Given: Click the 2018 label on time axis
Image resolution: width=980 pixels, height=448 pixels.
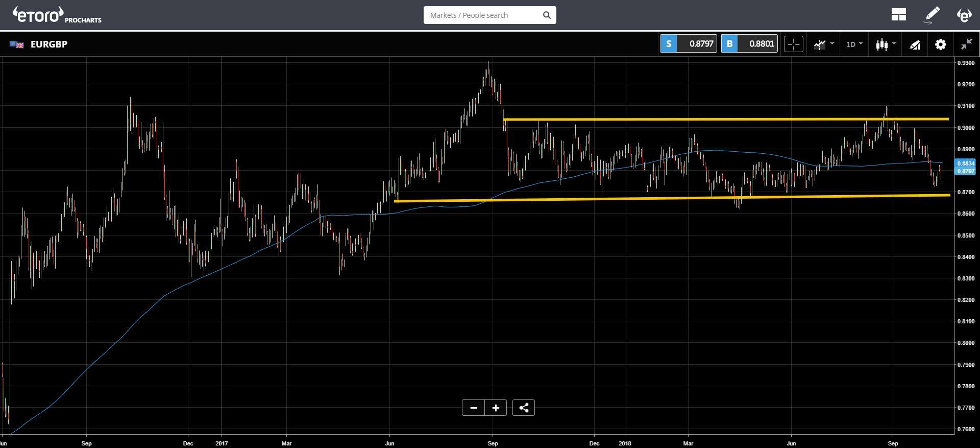Looking at the screenshot, I should 625,443.
